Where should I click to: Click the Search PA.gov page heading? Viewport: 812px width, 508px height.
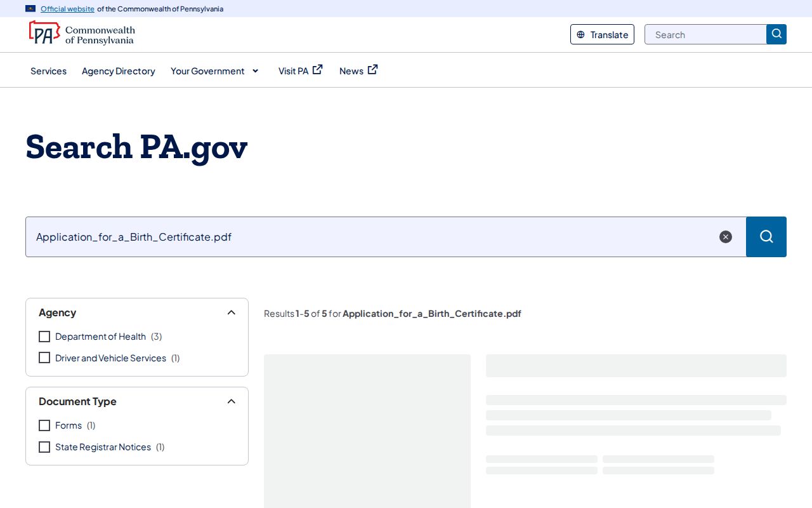[x=136, y=147]
